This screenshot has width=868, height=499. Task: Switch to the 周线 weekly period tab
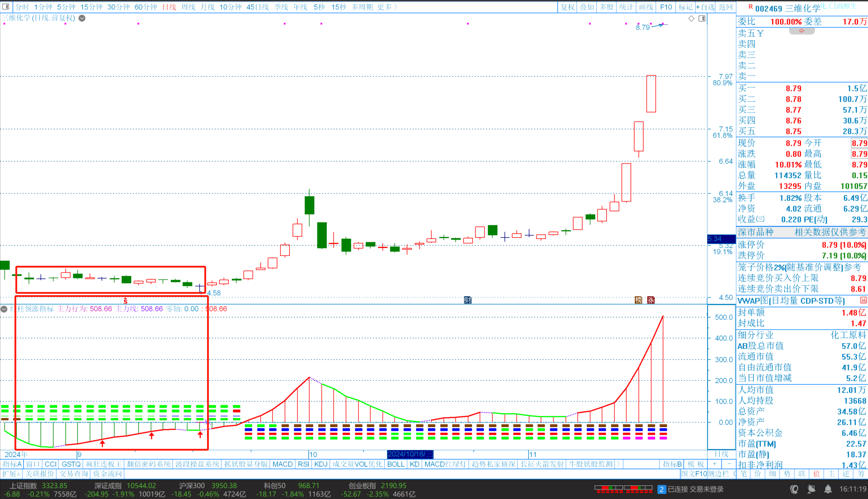(x=188, y=7)
